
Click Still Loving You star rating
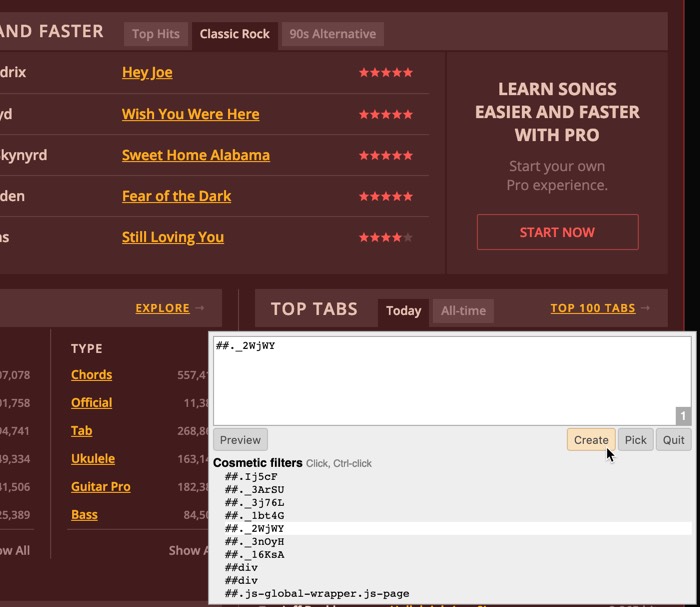386,237
